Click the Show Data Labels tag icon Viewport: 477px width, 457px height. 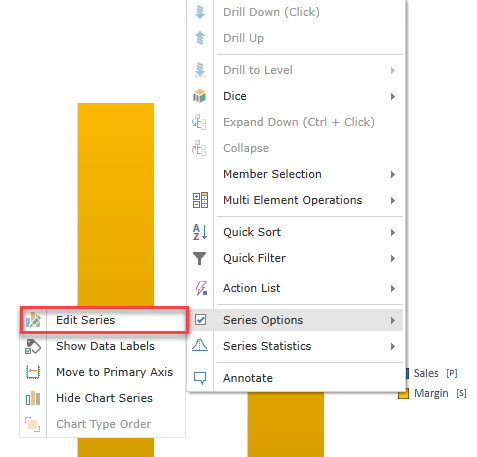33,346
